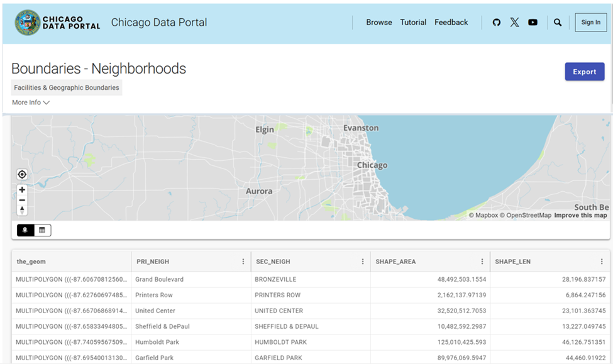Reset map bearing with compass icon
Viewport: 613px width, 364px height.
(22, 210)
